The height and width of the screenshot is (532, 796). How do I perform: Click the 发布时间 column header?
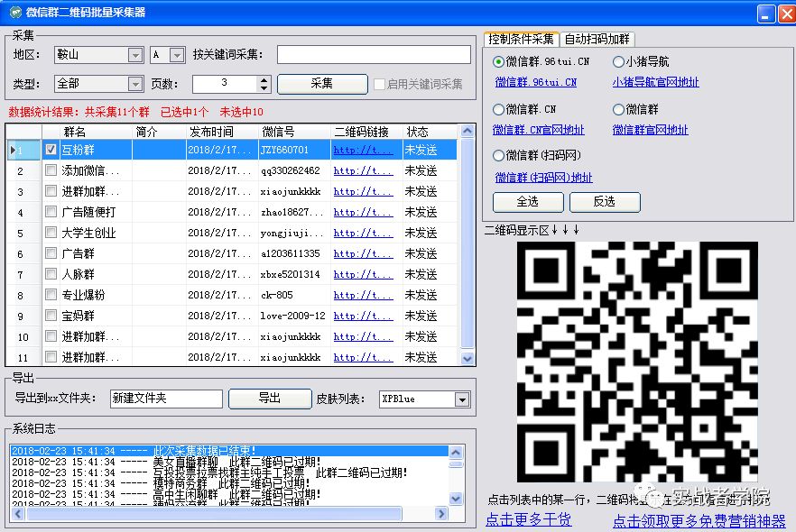(x=222, y=132)
